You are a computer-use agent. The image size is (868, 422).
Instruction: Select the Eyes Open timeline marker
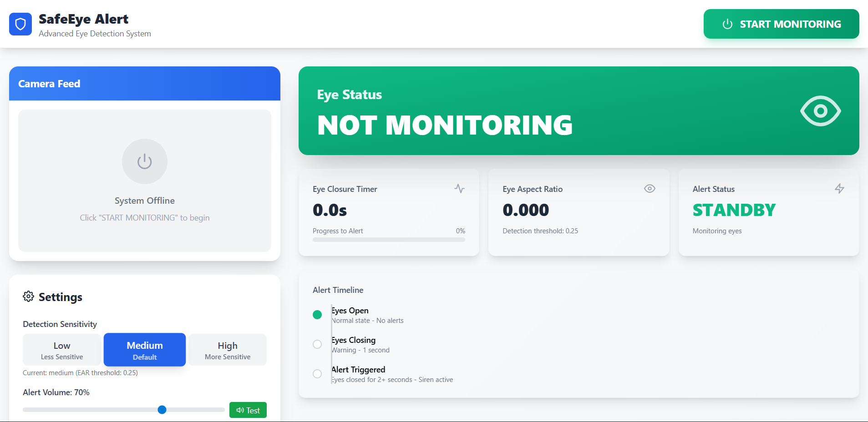coord(317,314)
